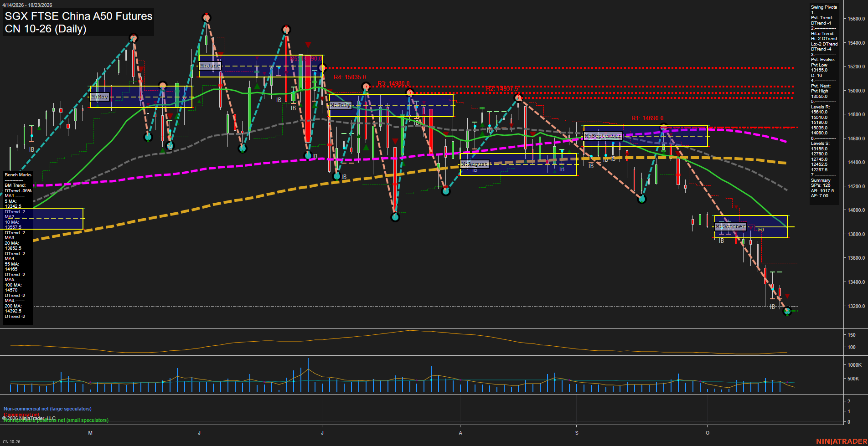Image resolution: width=868 pixels, height=446 pixels.
Task: Click the Swing Pivots panel heading
Action: click(824, 7)
